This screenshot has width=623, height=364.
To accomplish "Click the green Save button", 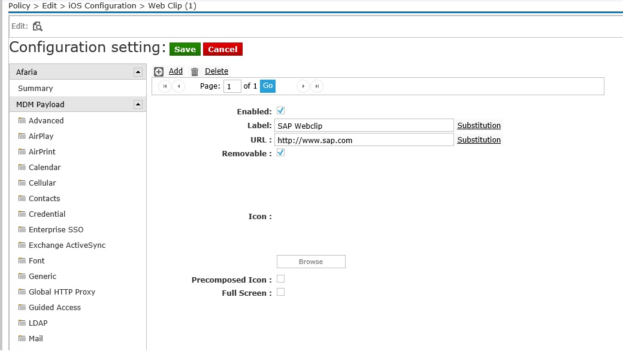I will click(185, 49).
